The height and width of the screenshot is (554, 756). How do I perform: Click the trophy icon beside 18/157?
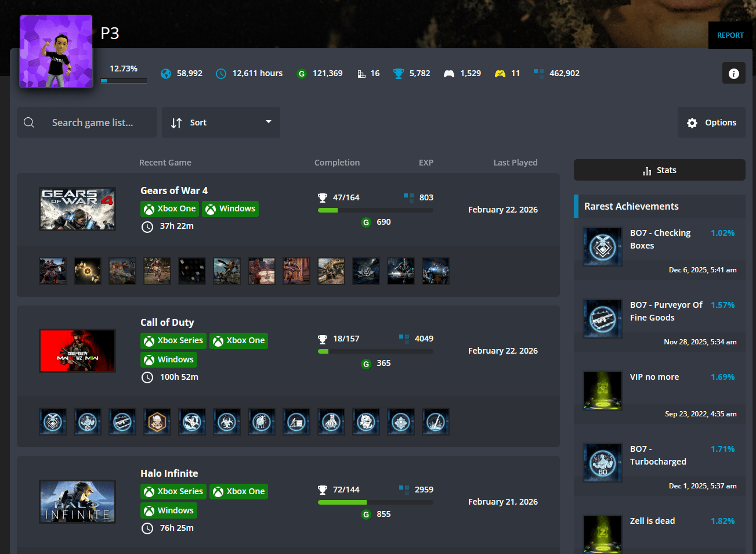pos(323,339)
